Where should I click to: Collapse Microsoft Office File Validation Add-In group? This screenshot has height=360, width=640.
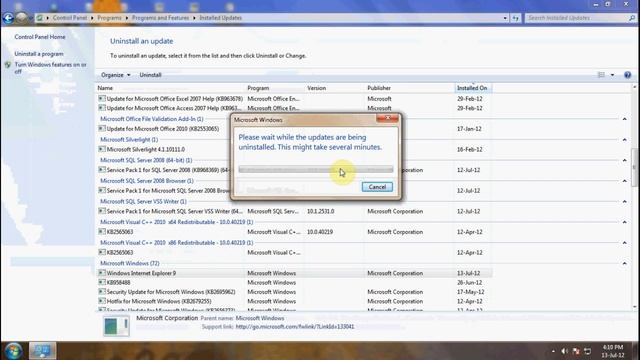pyautogui.click(x=624, y=119)
